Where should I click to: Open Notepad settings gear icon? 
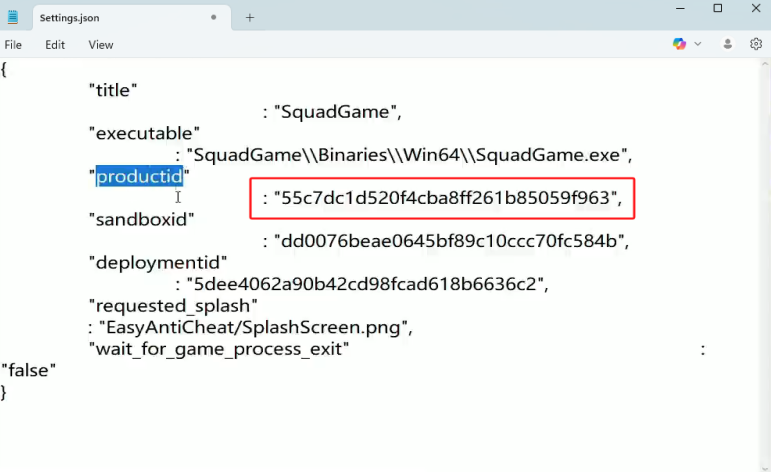tap(756, 44)
